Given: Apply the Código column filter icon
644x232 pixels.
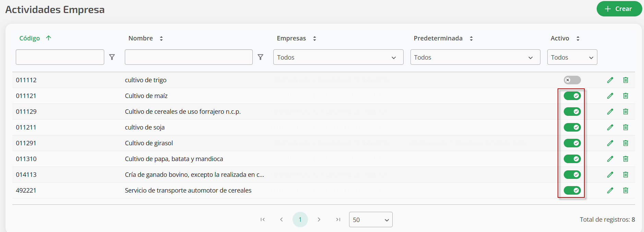Looking at the screenshot, I should click(x=112, y=57).
